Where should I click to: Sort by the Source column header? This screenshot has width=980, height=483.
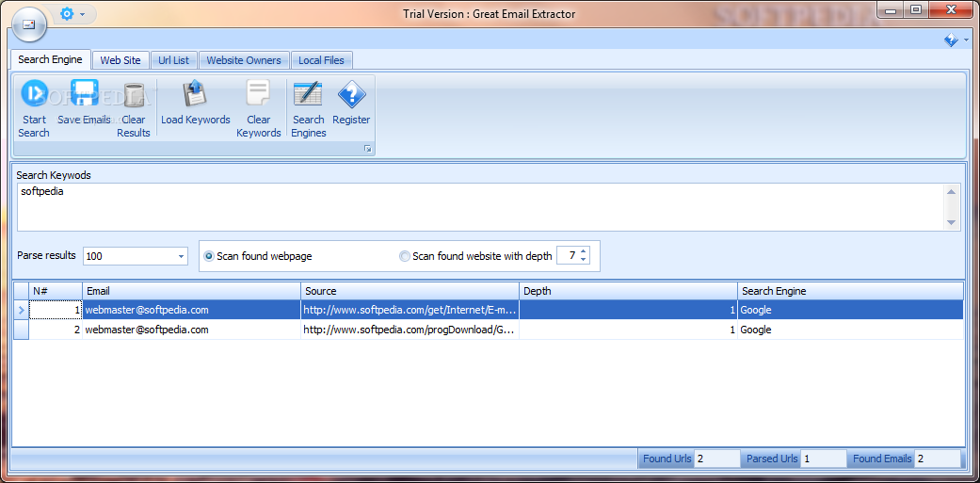(410, 291)
